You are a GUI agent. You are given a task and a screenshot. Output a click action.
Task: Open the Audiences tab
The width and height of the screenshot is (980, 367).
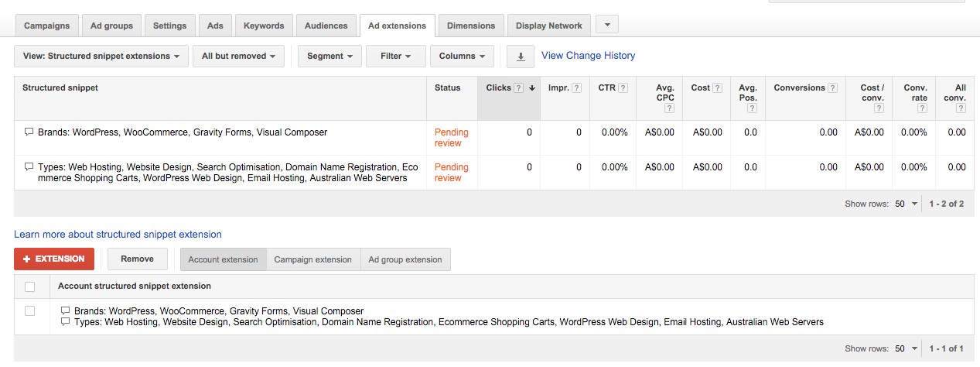coord(326,26)
